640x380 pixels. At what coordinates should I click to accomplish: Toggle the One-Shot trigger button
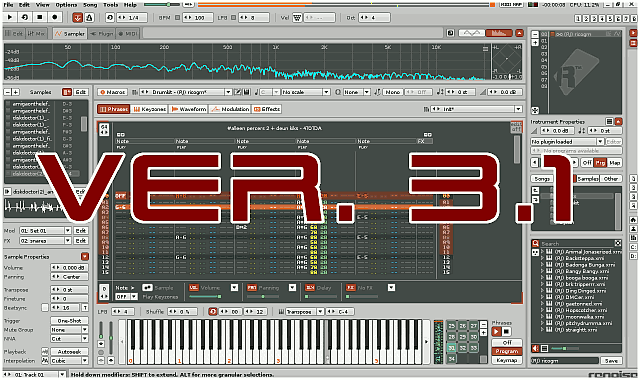coord(69,320)
